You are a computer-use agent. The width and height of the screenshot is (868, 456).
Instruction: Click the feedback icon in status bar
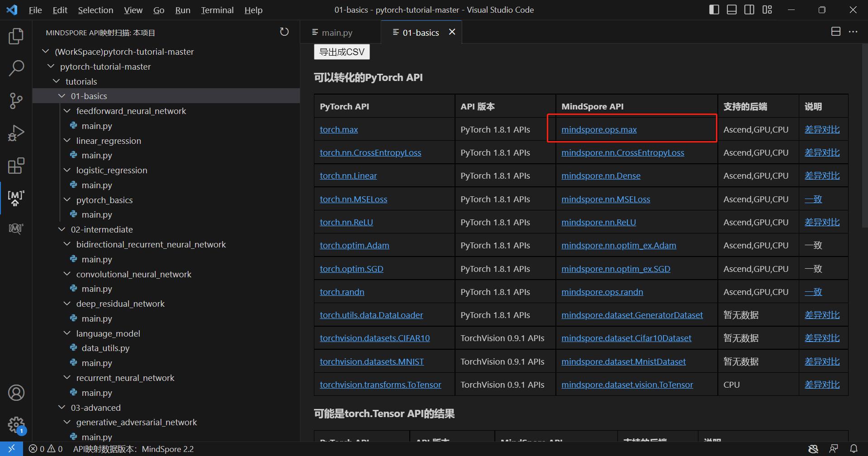(833, 449)
